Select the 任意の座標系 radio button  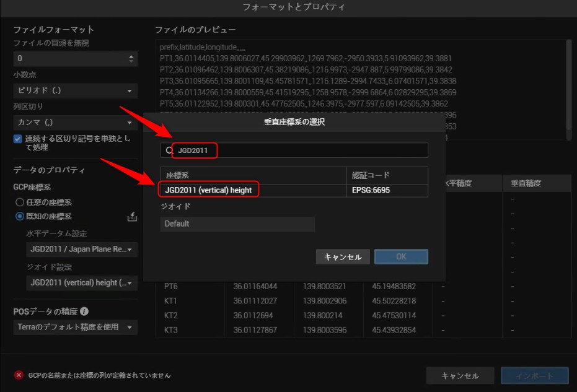[20, 202]
